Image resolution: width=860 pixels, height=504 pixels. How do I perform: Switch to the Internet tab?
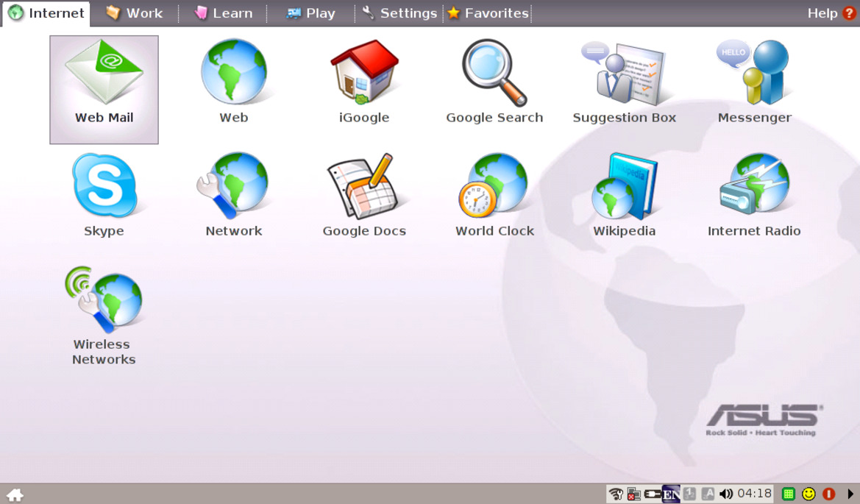click(46, 13)
